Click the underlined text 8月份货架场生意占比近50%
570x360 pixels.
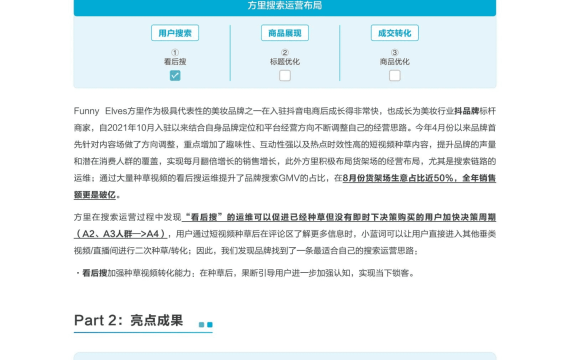coord(398,178)
